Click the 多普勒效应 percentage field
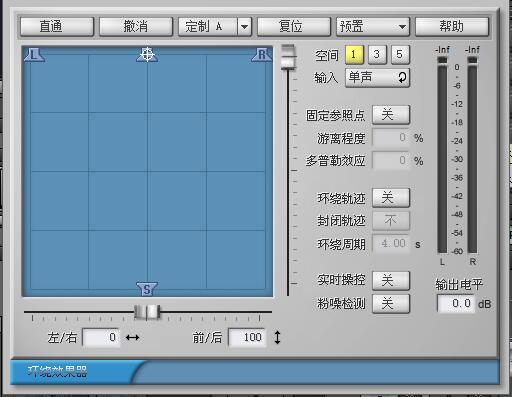The image size is (512, 397). pyautogui.click(x=391, y=161)
